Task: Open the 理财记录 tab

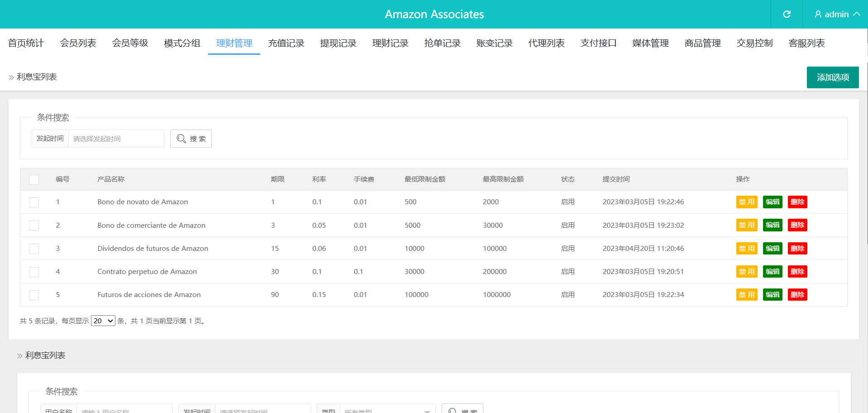Action: [x=390, y=43]
